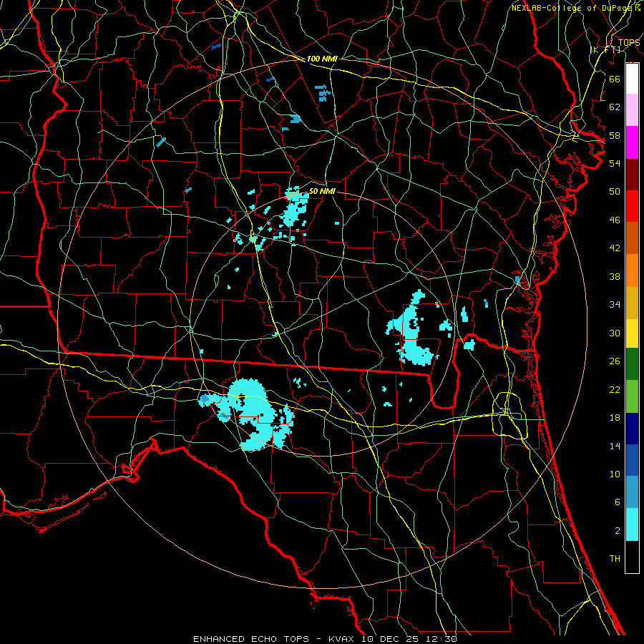Click the "30" legend value
This screenshot has width=644, height=644.
coord(615,333)
